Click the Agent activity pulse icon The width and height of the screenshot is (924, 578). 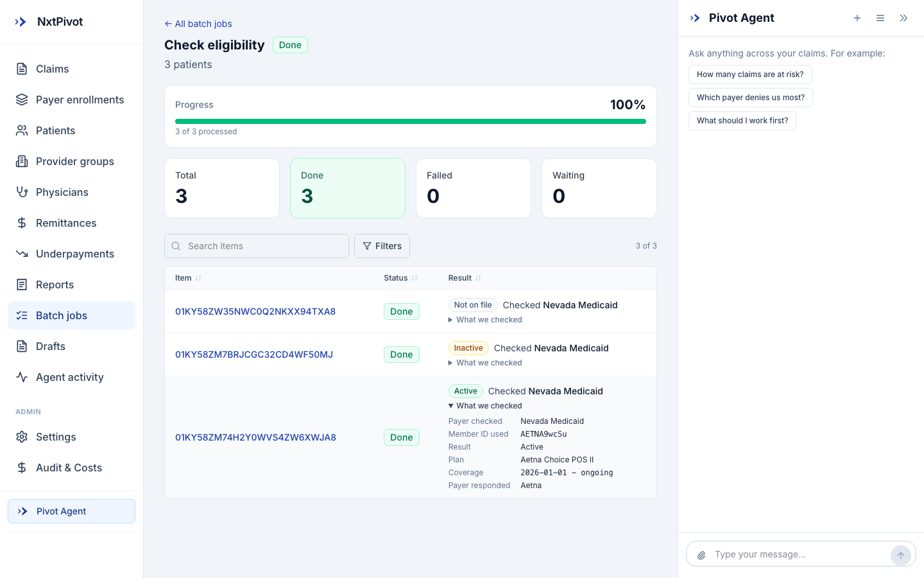[22, 377]
